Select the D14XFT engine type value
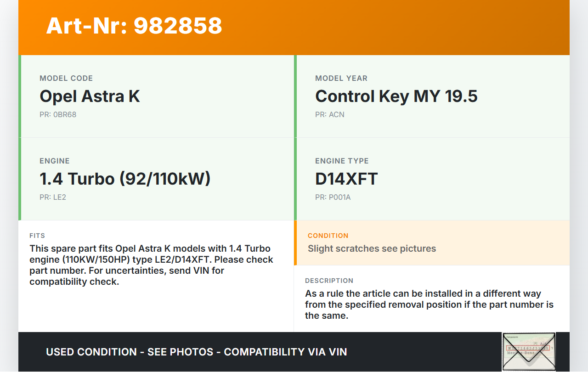588x372 pixels. [346, 179]
